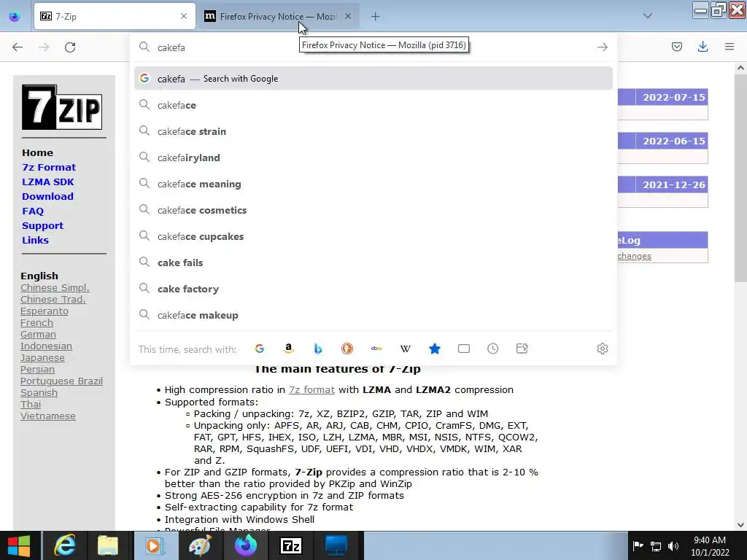Close the Firefox Privacy Notice tab
The width and height of the screenshot is (747, 560).
coord(348,16)
